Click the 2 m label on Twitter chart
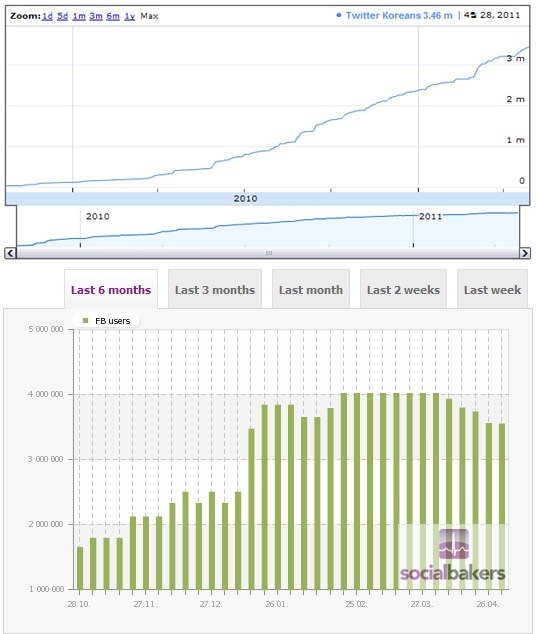The image size is (536, 634). tap(515, 99)
